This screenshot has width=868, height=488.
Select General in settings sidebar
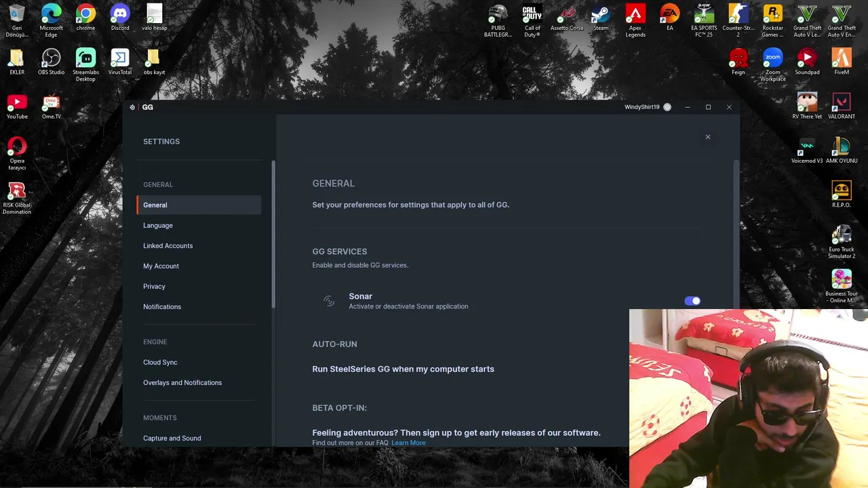[x=199, y=205]
